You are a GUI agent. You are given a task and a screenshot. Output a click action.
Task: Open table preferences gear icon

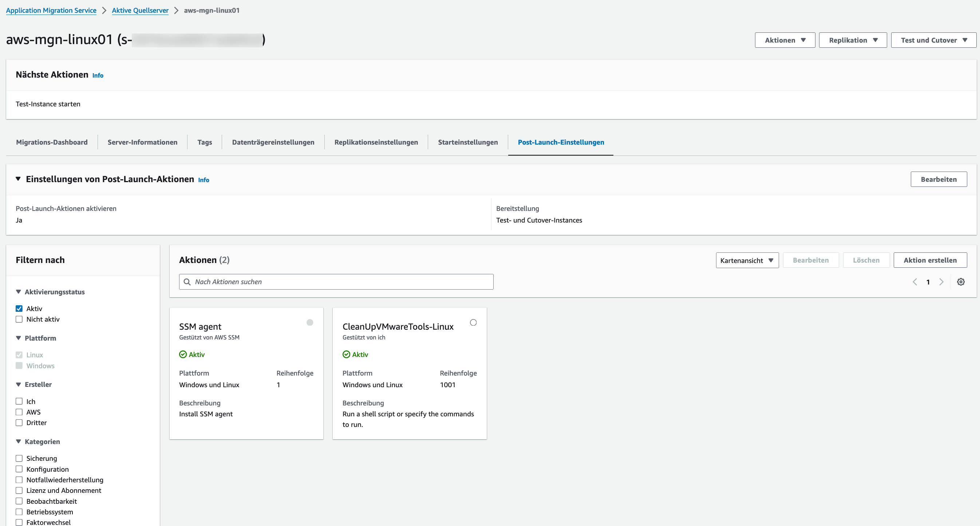click(961, 282)
